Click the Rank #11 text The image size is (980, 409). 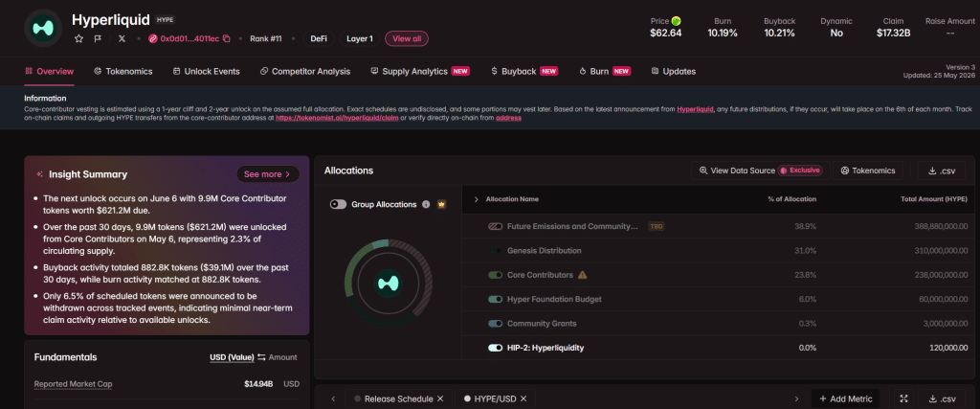266,38
